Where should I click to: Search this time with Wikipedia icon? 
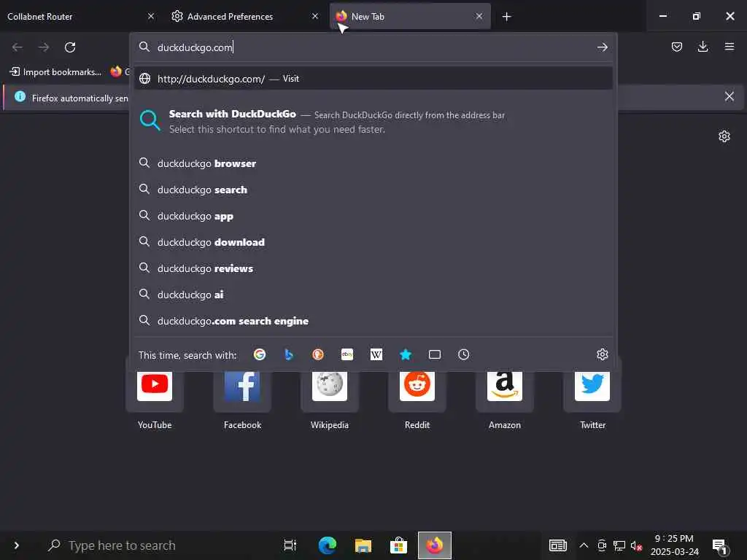point(376,354)
